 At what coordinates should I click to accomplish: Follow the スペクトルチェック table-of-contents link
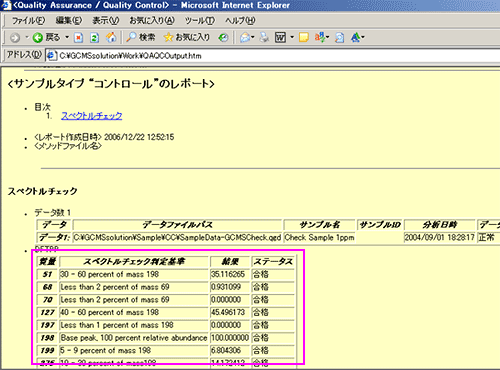(x=92, y=116)
